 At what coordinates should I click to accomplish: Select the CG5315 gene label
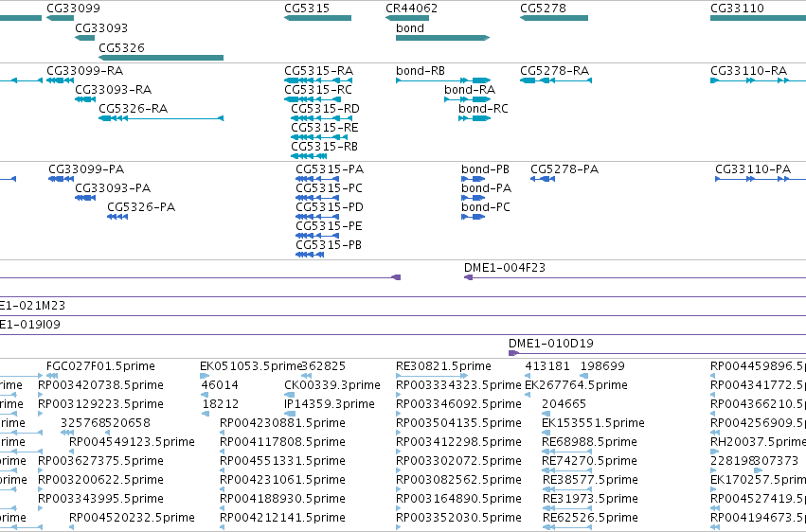click(x=307, y=9)
